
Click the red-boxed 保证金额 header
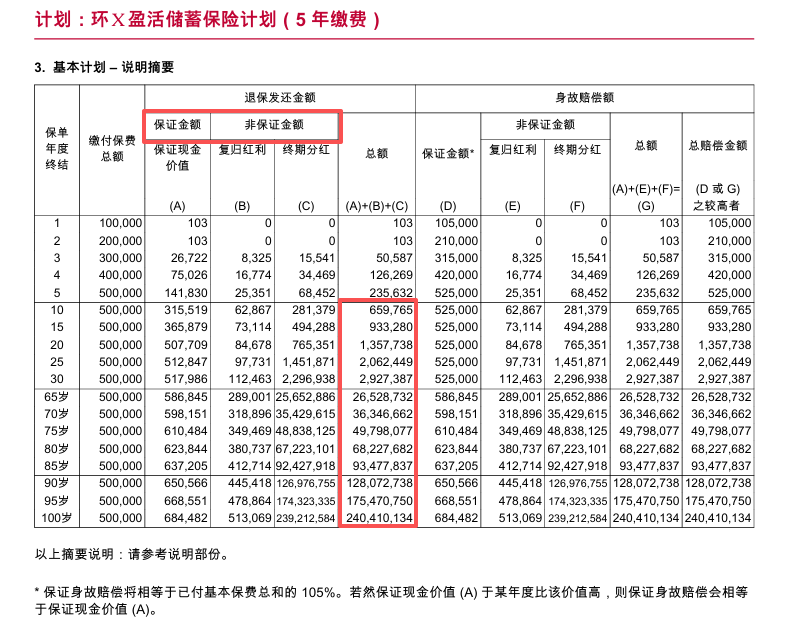(x=177, y=125)
